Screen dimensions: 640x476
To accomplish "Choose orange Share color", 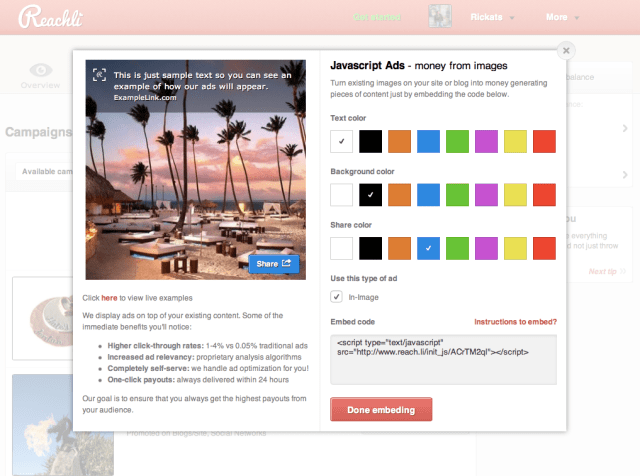I will click(x=400, y=248).
